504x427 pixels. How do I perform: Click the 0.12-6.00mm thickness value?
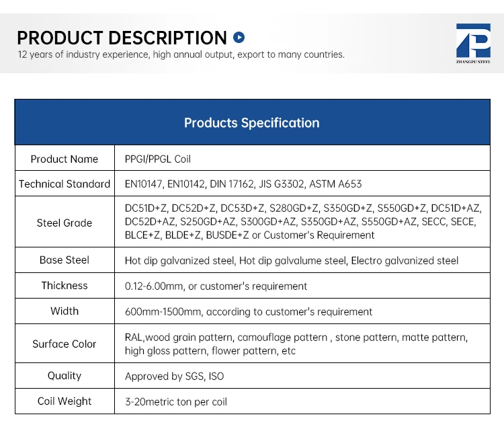coord(216,286)
